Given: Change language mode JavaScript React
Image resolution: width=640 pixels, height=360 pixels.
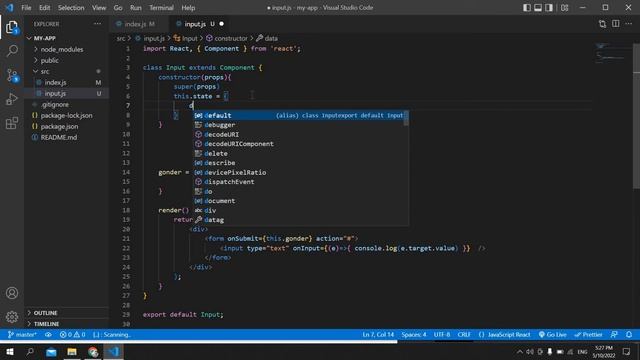Looking at the screenshot, I should click(504, 334).
